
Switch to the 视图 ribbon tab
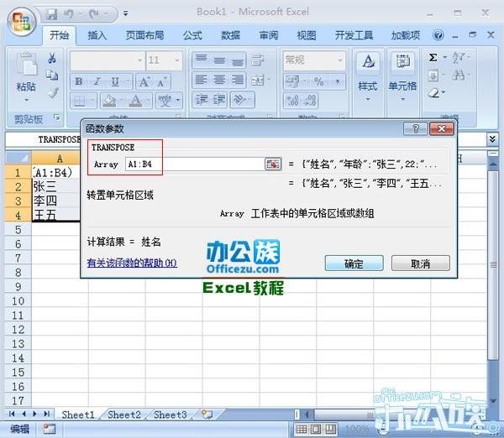[x=307, y=35]
